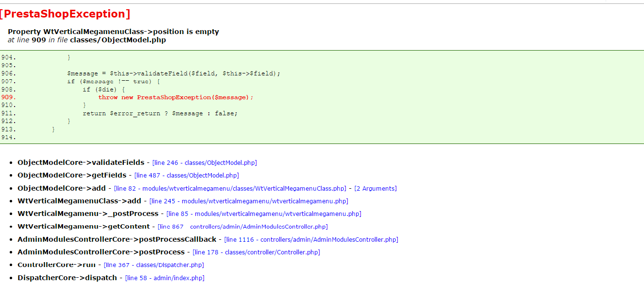Open the line 367 classes/Dispatcher.php link

154,265
